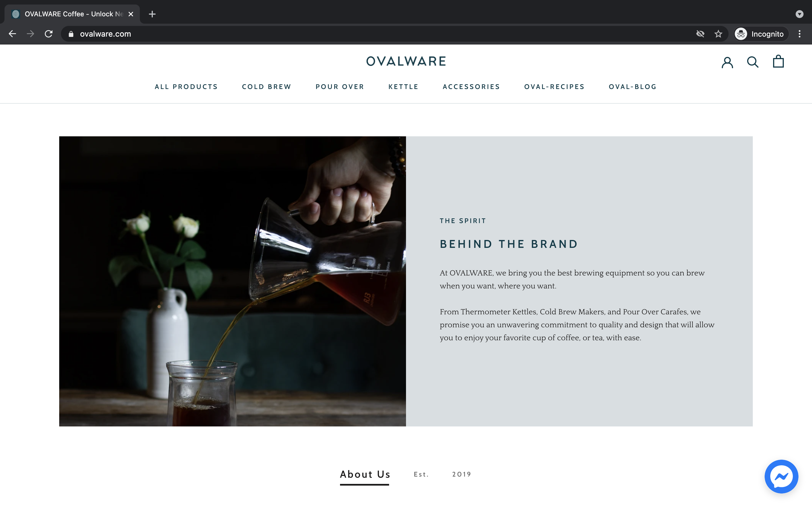The width and height of the screenshot is (812, 507).
Task: Open the Oval-Recipes link
Action: 554,87
